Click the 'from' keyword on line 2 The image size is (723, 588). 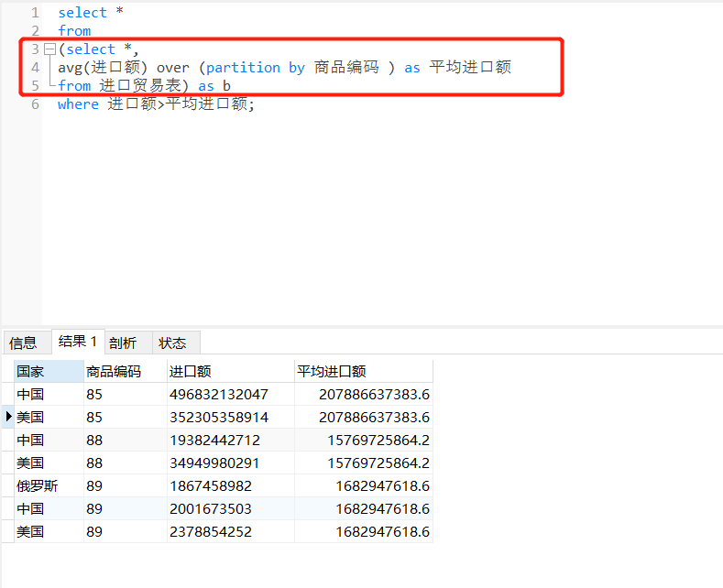pyautogui.click(x=74, y=31)
